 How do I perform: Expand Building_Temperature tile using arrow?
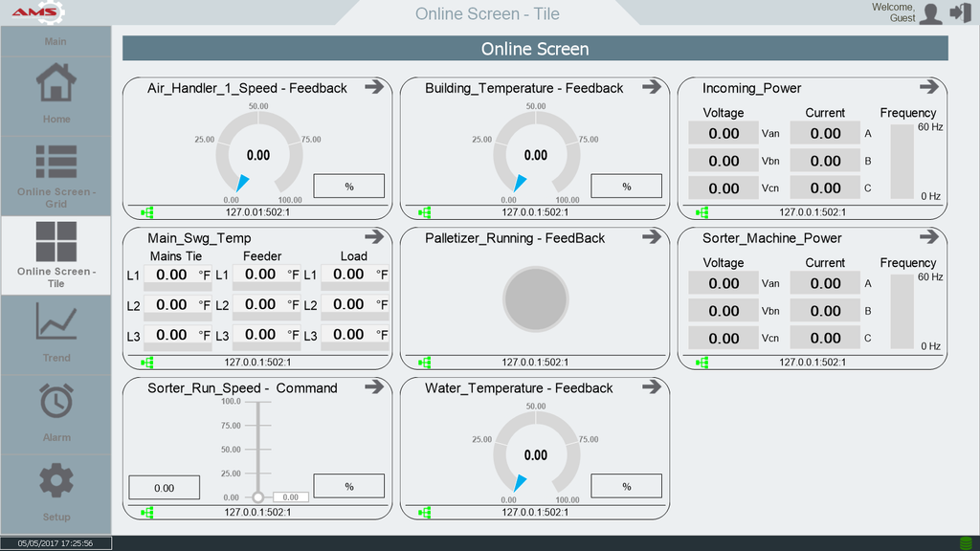(652, 87)
